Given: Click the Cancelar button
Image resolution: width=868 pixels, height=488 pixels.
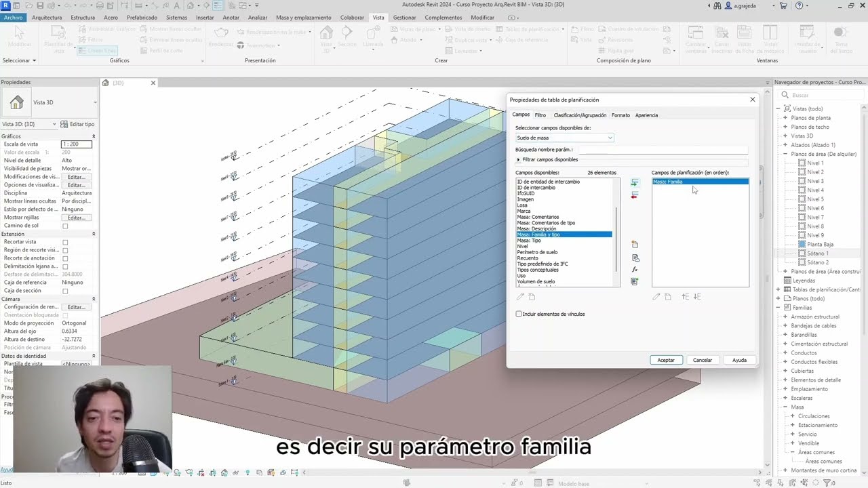Looking at the screenshot, I should [x=703, y=360].
